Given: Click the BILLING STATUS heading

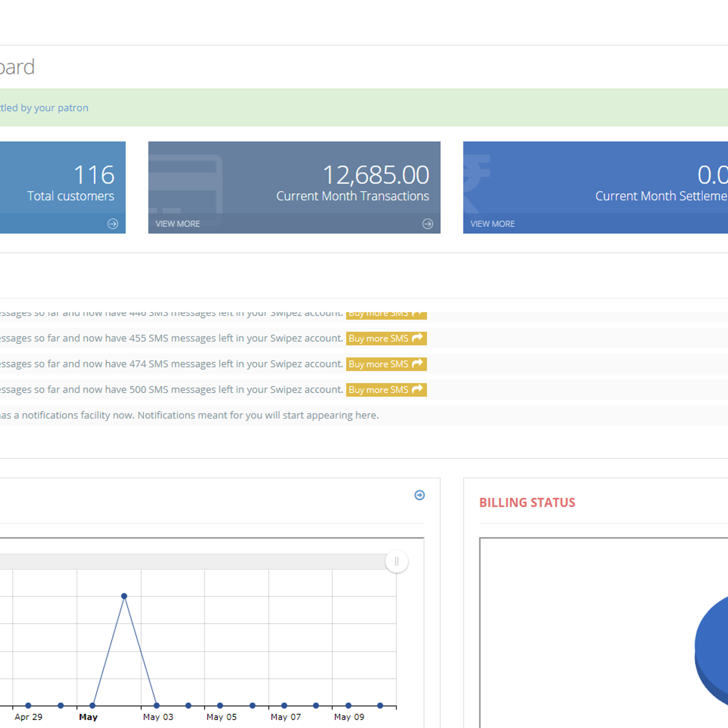Looking at the screenshot, I should [527, 502].
